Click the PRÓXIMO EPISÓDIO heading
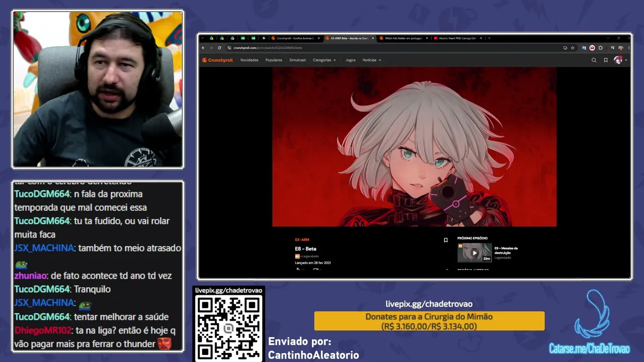This screenshot has width=644, height=362. (x=472, y=238)
